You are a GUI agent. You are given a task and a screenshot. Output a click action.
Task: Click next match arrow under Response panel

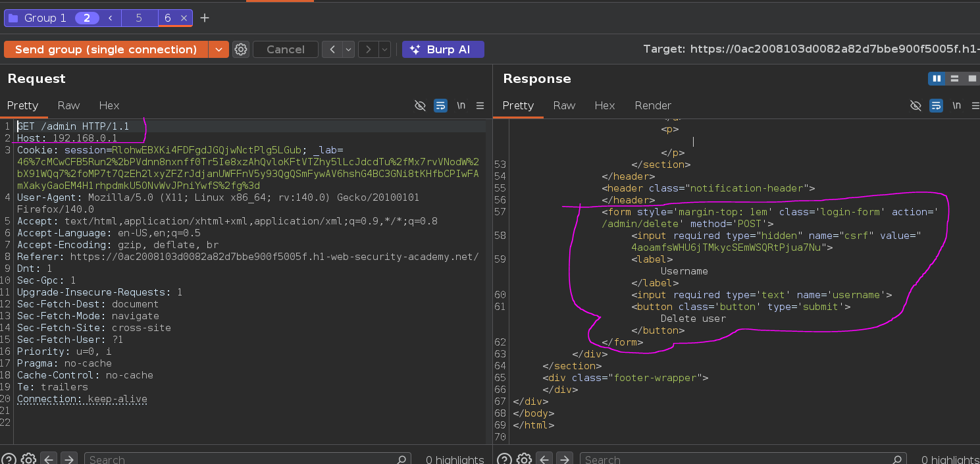tap(565, 459)
